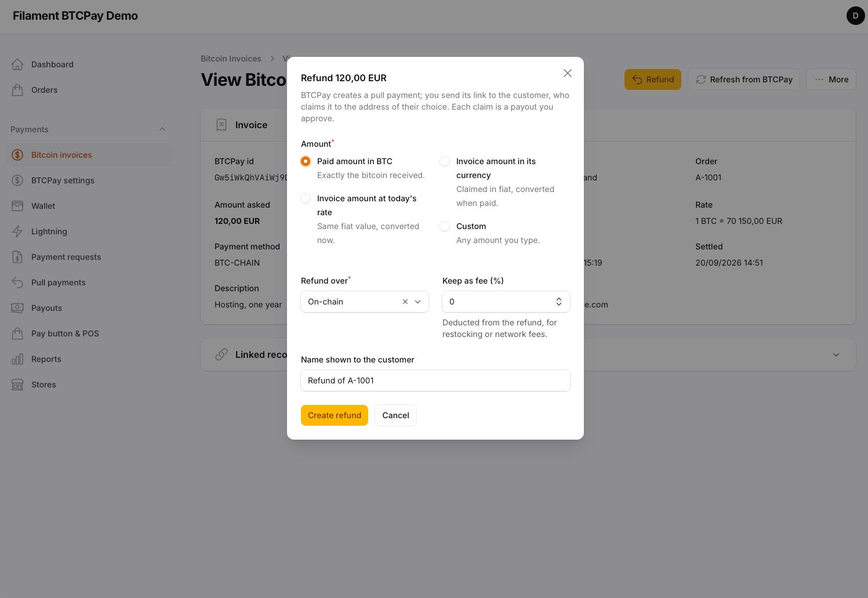
Task: Click the amount asked 120,00 EUR value
Action: coord(237,221)
